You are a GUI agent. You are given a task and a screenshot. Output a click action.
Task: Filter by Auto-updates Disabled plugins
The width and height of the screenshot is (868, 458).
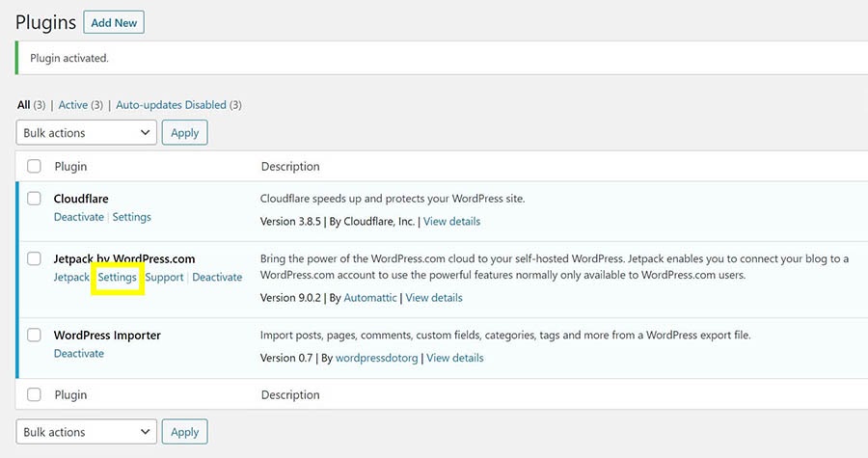(171, 105)
